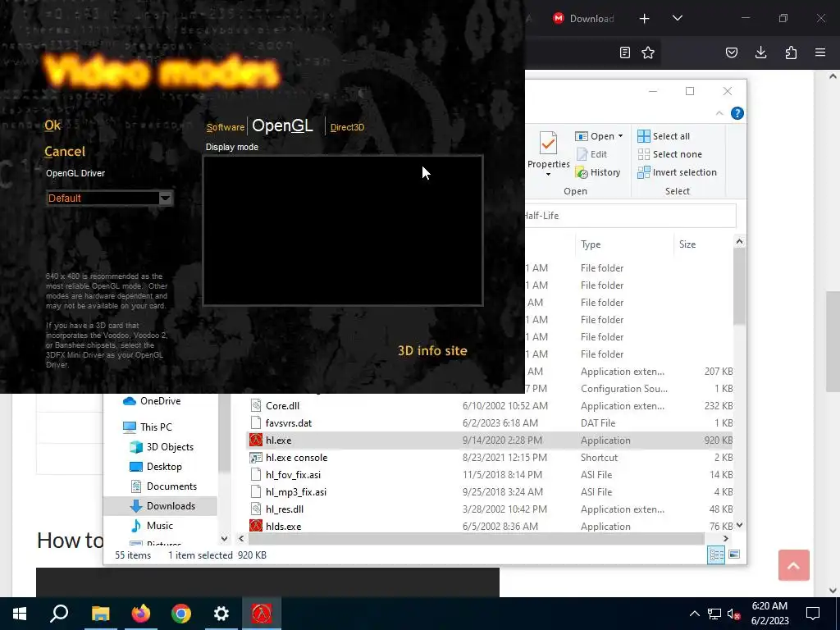Open browser hamburger application menu
840x630 pixels.
820,52
